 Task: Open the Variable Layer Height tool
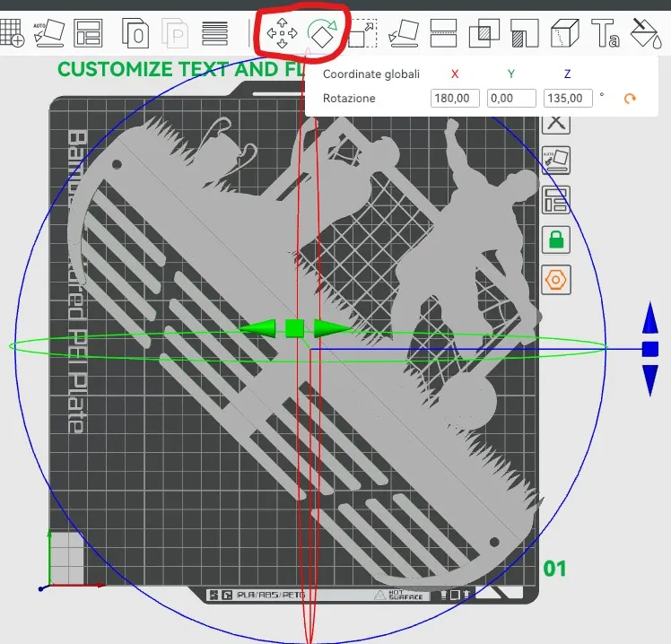tap(214, 33)
